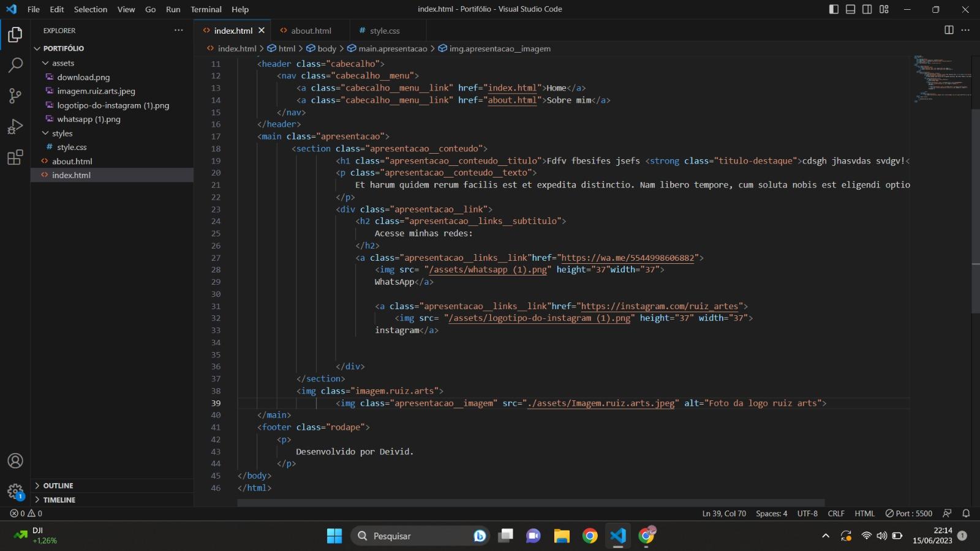Open the Run menu
Image resolution: width=980 pixels, height=551 pixels.
click(x=173, y=9)
